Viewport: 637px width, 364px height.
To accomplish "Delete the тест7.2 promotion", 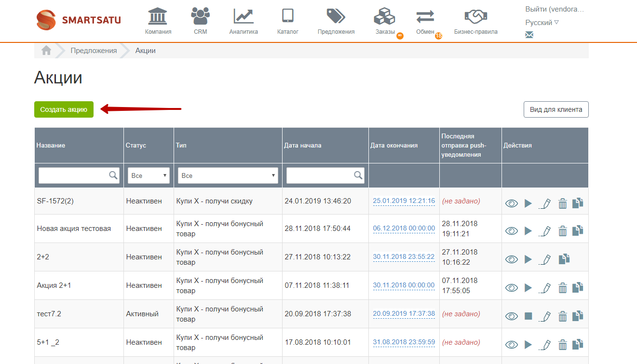I will 562,316.
